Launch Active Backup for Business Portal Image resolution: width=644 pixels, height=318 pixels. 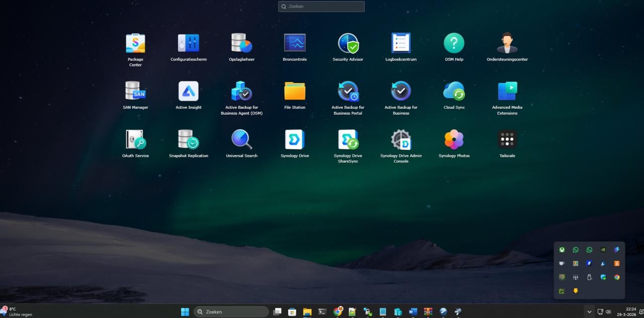[348, 91]
